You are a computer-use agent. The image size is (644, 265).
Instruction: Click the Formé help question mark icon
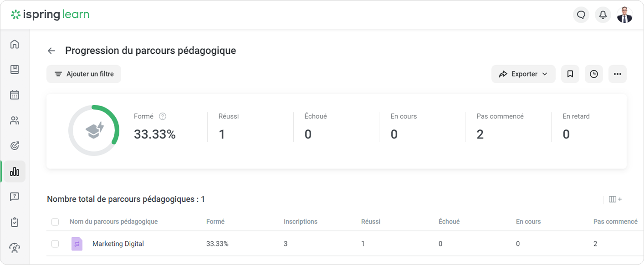pos(163,117)
